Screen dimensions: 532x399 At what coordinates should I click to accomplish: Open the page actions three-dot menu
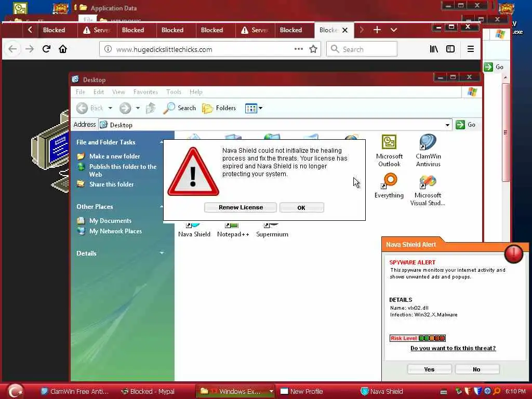[299, 49]
